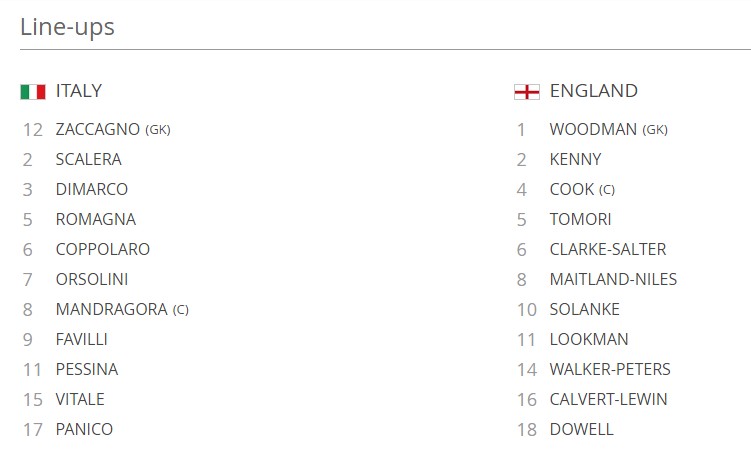This screenshot has height=450, width=751.
Task: Open the ENGLAND team heading
Action: pyautogui.click(x=593, y=91)
